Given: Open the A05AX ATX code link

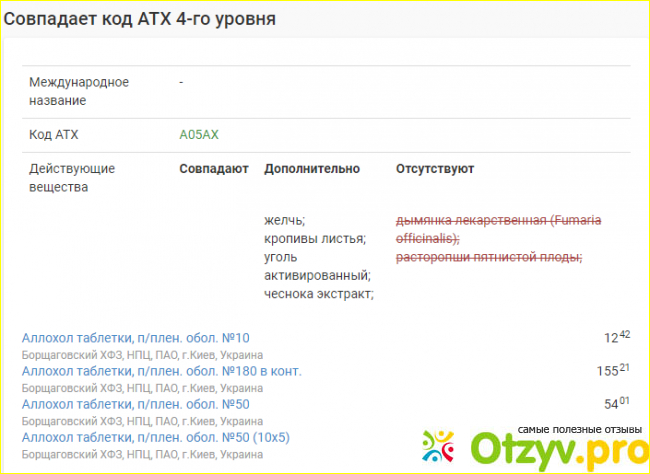Looking at the screenshot, I should [199, 133].
